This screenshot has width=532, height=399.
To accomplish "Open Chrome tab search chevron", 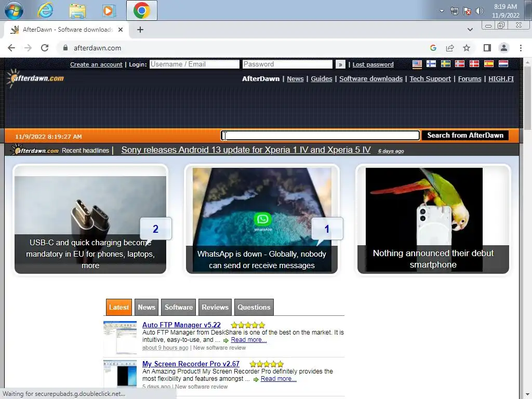I will [x=470, y=30].
